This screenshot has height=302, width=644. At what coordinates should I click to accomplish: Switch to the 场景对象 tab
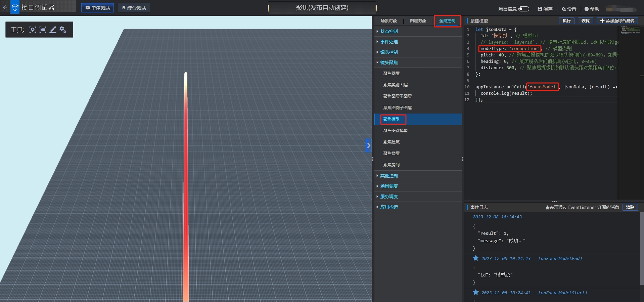coord(388,21)
